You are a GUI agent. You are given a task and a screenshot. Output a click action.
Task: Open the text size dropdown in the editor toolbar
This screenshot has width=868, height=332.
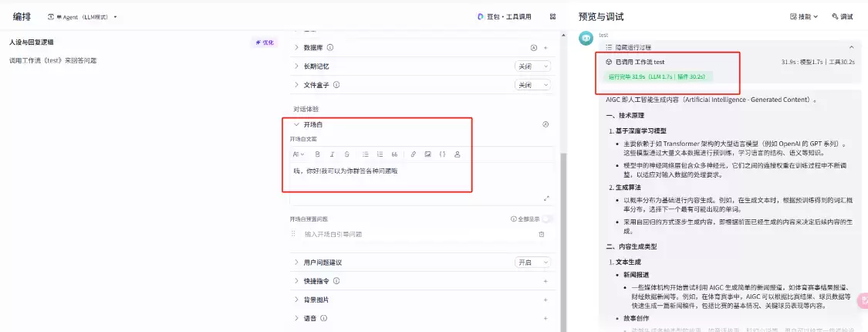(299, 154)
